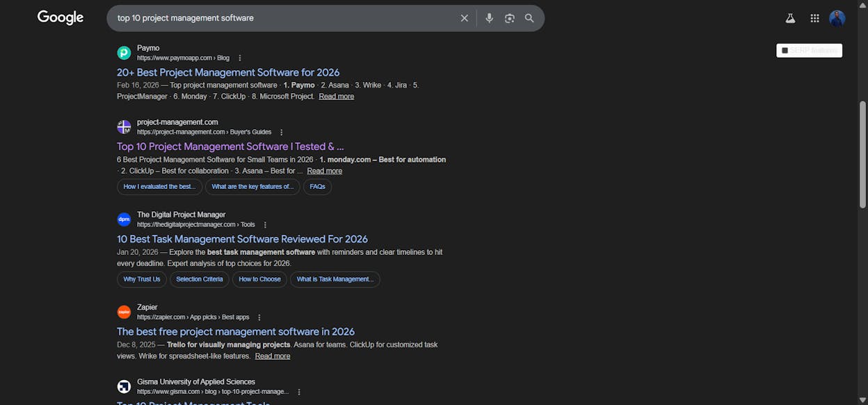The height and width of the screenshot is (405, 868).
Task: Click The Digital Project Manager favicon
Action: pyautogui.click(x=124, y=220)
